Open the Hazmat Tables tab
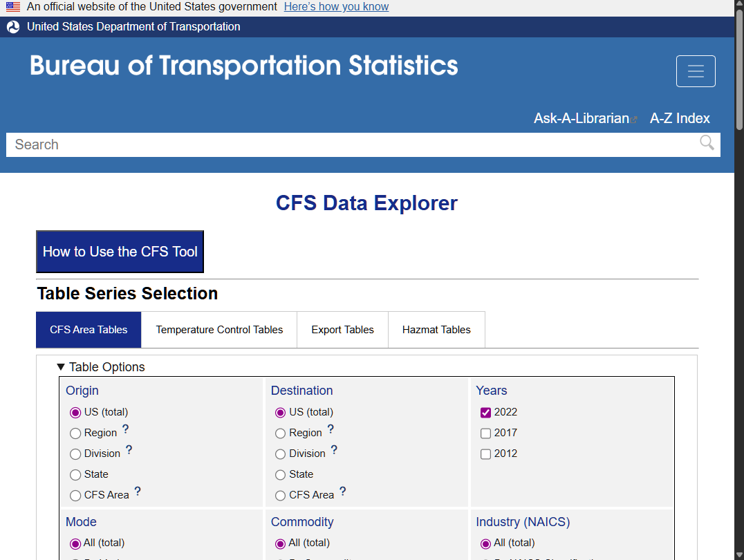The image size is (744, 560). 436,330
